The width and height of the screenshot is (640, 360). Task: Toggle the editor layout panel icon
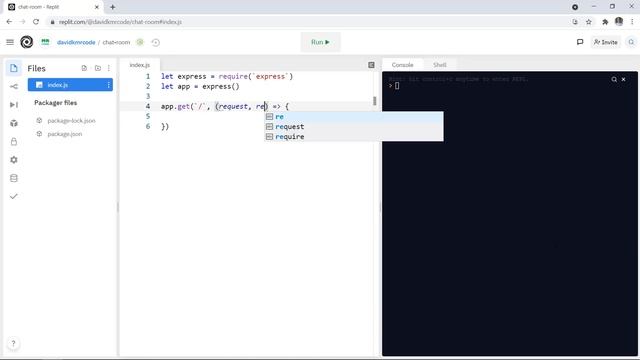371,65
